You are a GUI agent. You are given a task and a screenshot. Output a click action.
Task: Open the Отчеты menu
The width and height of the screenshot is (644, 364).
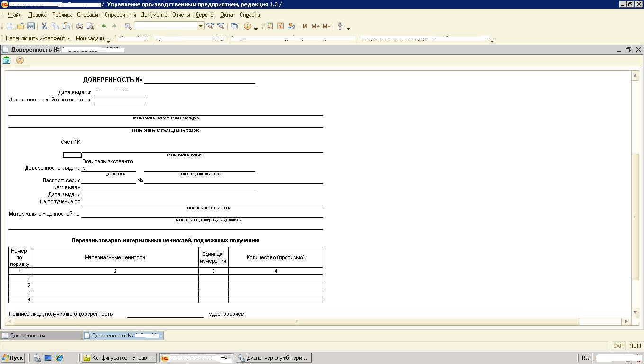[x=181, y=15]
